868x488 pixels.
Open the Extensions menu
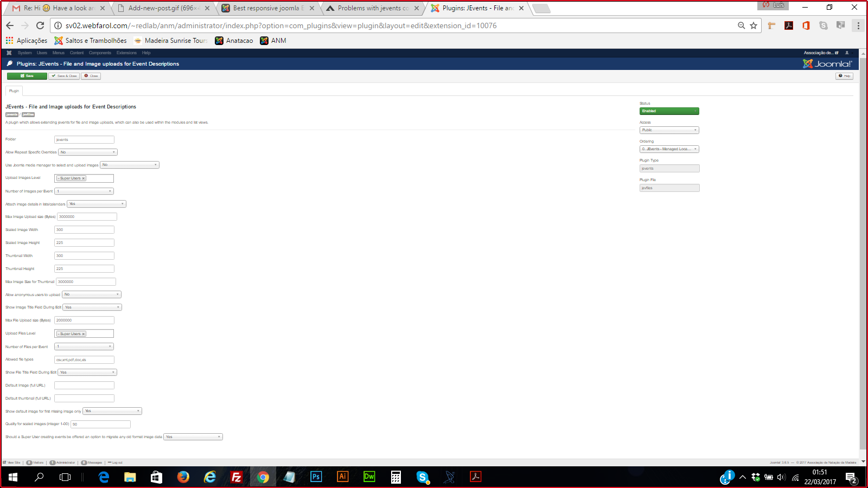126,53
